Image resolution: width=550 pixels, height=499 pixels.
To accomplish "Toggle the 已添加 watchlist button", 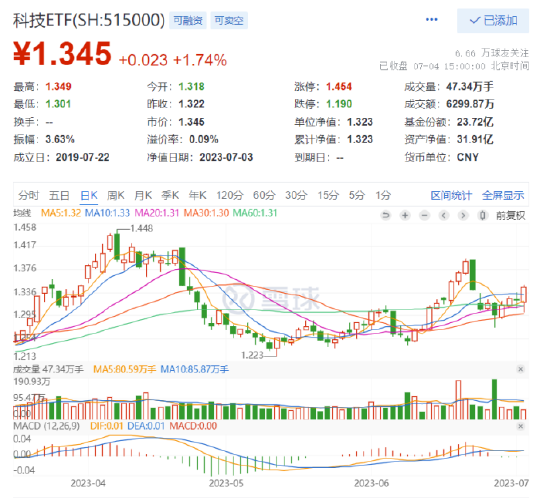I will coord(493,21).
